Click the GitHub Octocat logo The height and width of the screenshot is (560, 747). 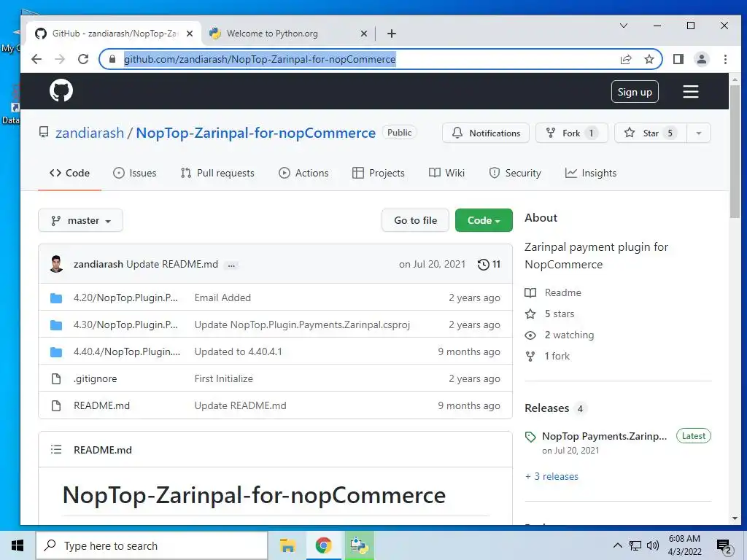tap(61, 90)
